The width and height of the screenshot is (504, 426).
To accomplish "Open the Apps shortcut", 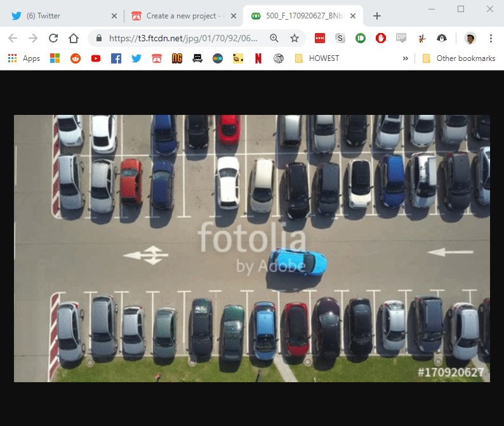I will point(24,58).
